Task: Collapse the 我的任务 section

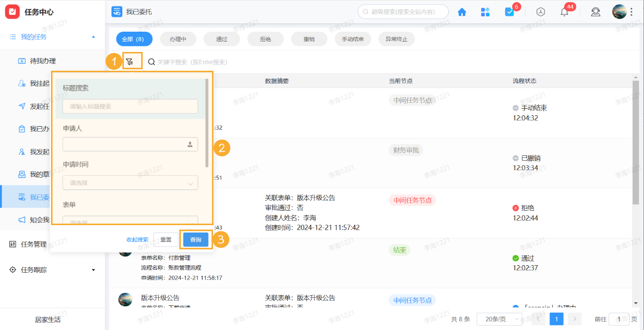Action: point(92,36)
